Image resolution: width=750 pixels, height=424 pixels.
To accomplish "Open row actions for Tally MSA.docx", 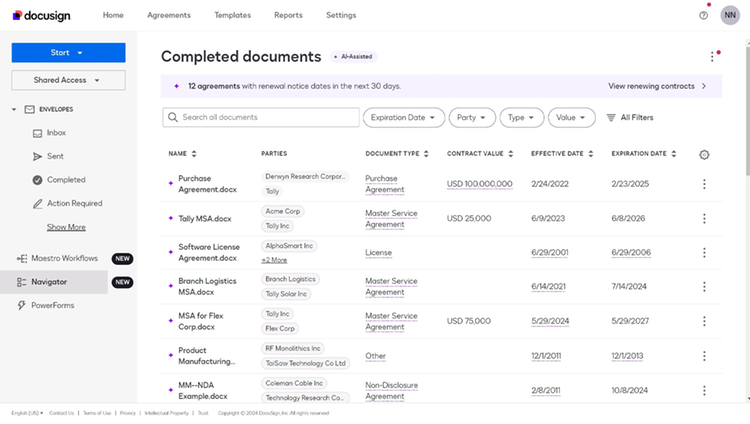I will click(x=704, y=219).
